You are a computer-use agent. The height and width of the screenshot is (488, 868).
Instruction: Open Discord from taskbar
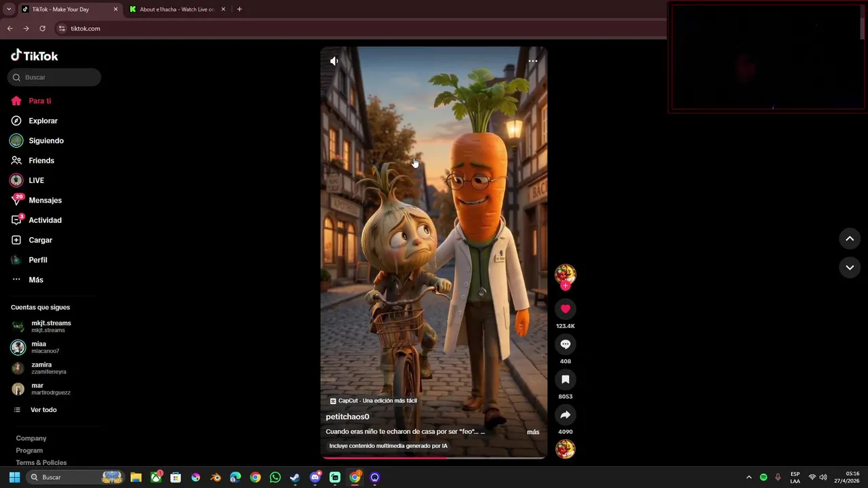(x=315, y=477)
